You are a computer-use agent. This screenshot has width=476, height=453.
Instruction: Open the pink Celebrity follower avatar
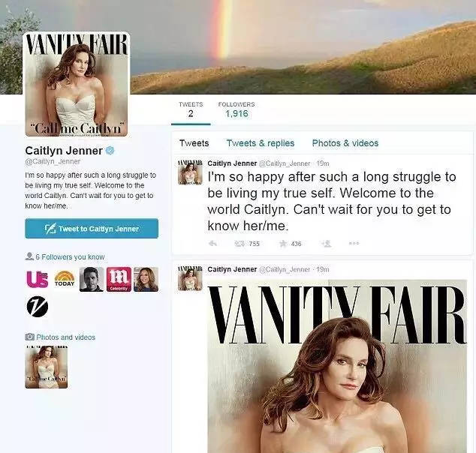(x=119, y=279)
